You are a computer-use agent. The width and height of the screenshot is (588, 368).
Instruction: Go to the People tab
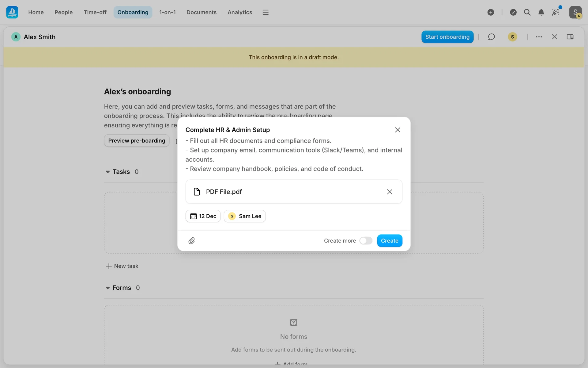click(63, 12)
